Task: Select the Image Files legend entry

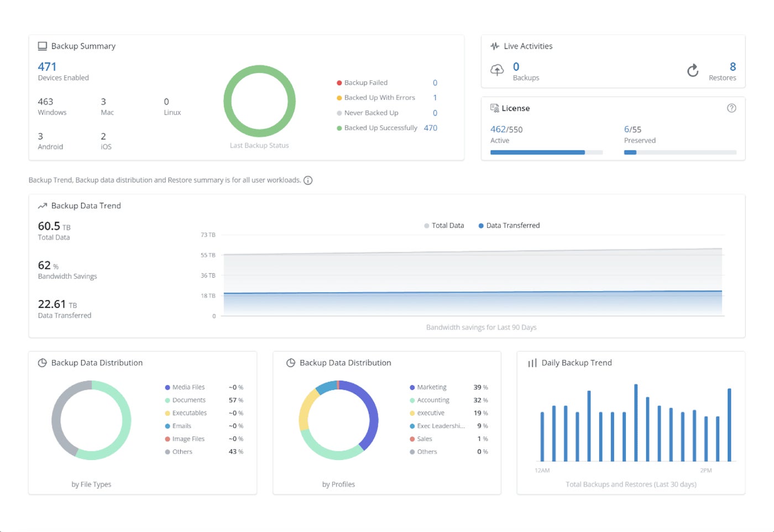Action: [x=204, y=439]
